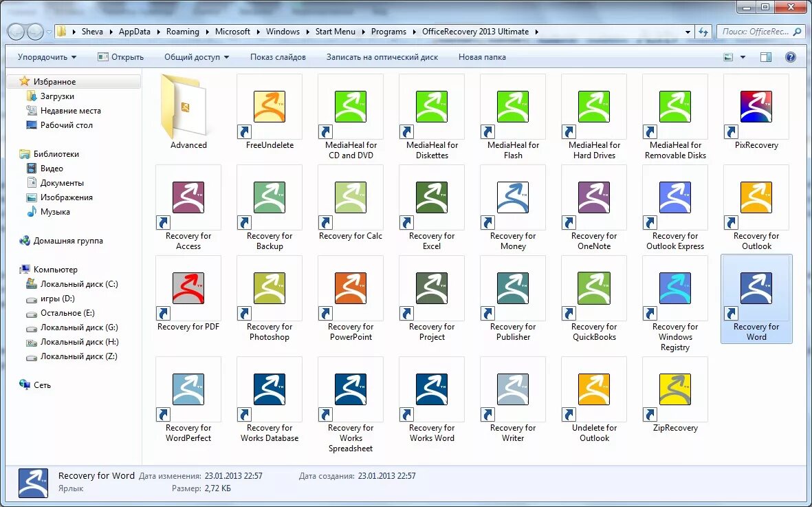
Task: Select Recovery for PowerPoint shortcut
Action: [x=351, y=299]
